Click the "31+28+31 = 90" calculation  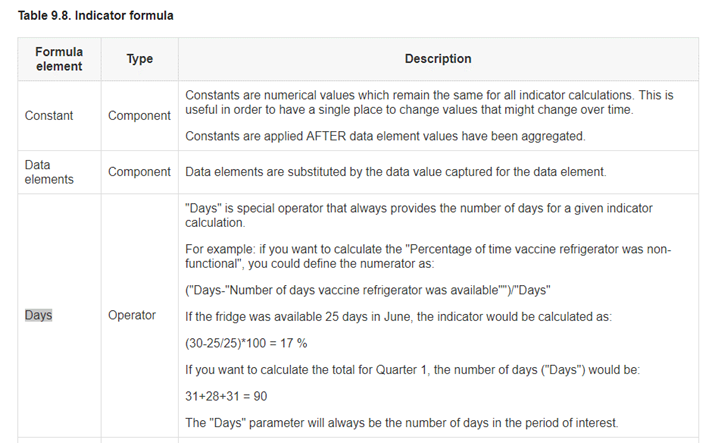coord(227,396)
